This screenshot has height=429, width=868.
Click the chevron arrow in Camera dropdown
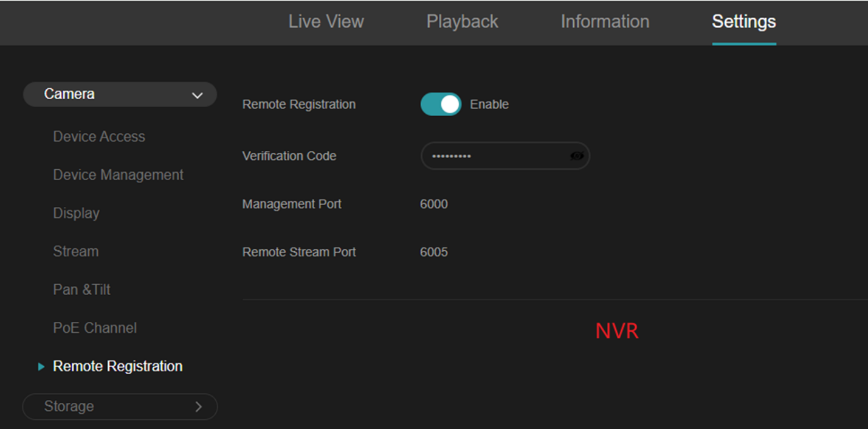197,96
